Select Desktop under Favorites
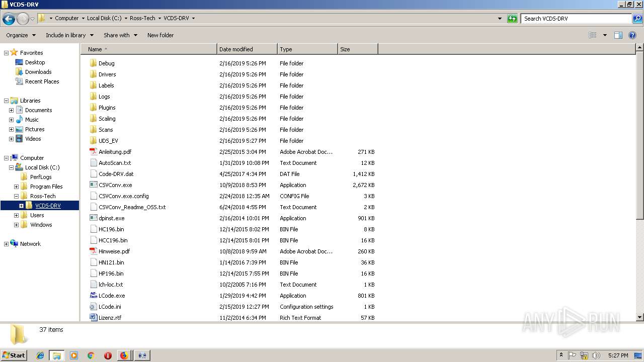 point(35,62)
